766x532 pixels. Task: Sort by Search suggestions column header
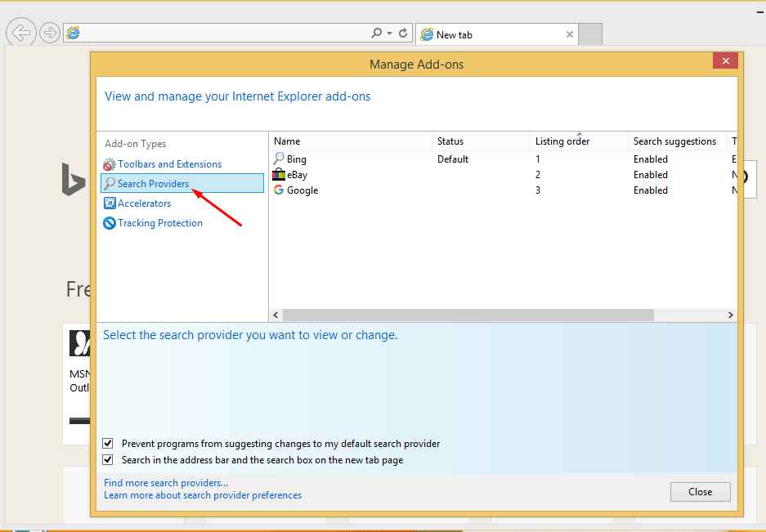(x=677, y=141)
